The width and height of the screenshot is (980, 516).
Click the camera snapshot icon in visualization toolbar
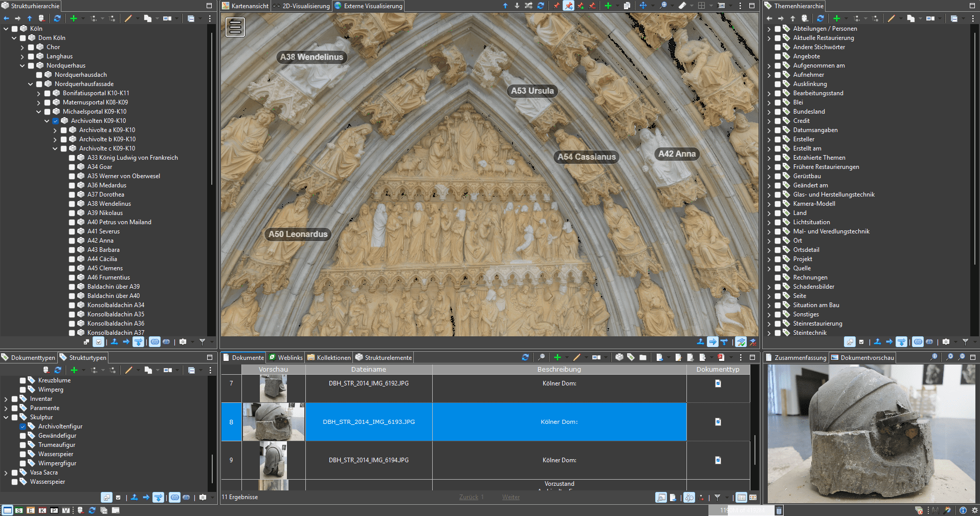(721, 6)
